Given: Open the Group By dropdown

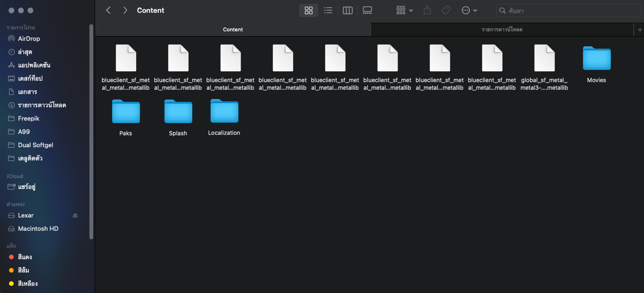Looking at the screenshot, I should coord(405,10).
